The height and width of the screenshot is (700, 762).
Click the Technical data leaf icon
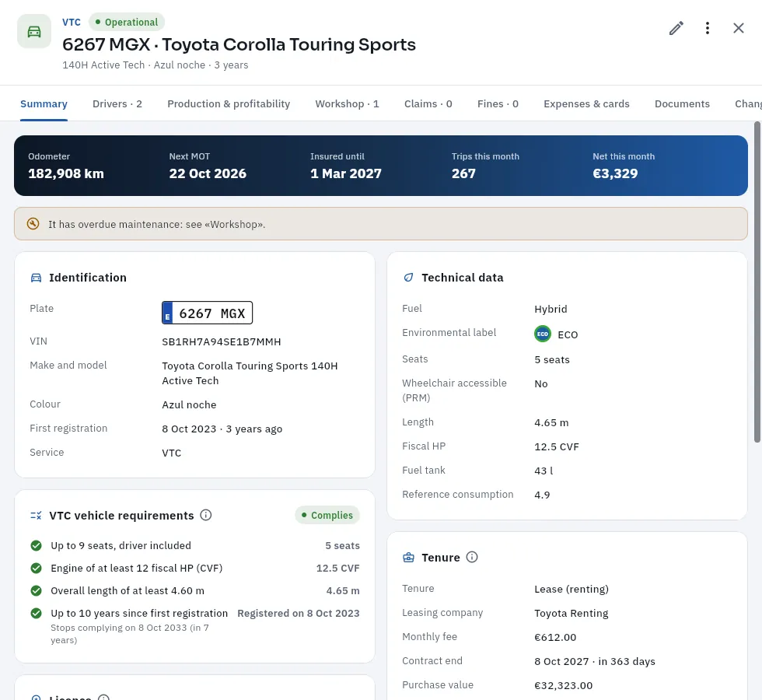pos(409,278)
